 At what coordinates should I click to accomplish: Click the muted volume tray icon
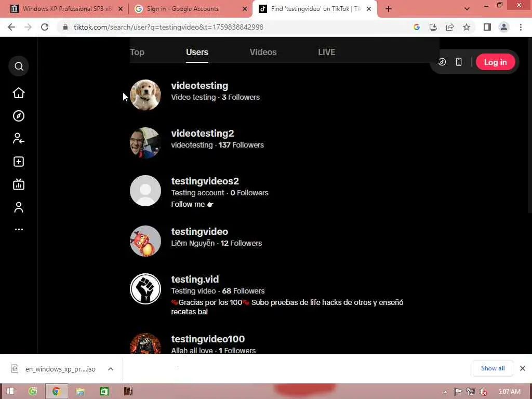tap(483, 392)
